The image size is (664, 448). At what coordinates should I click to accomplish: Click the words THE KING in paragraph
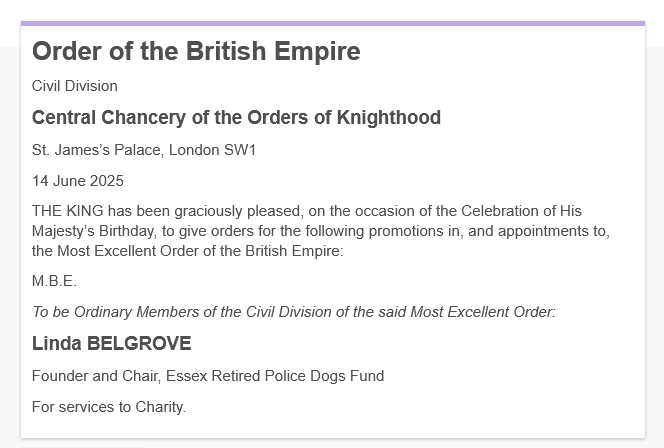pyautogui.click(x=68, y=211)
